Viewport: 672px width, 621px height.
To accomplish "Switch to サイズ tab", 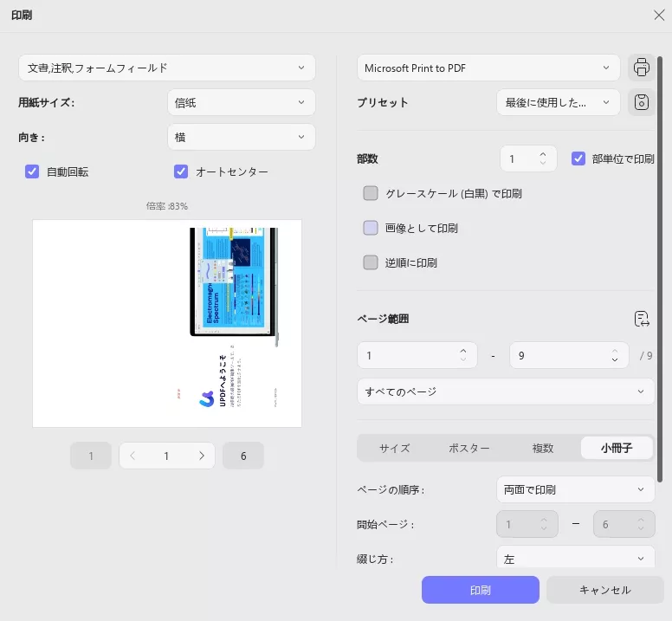I will 395,448.
